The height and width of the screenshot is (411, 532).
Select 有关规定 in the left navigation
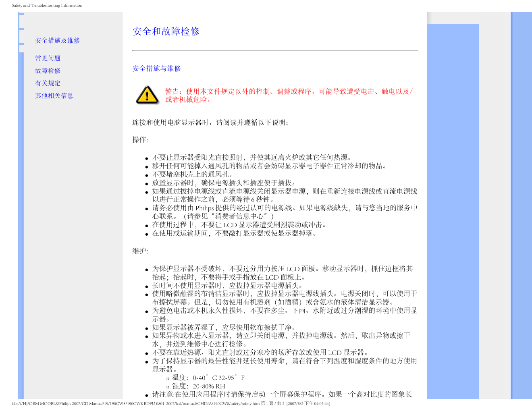click(x=48, y=83)
